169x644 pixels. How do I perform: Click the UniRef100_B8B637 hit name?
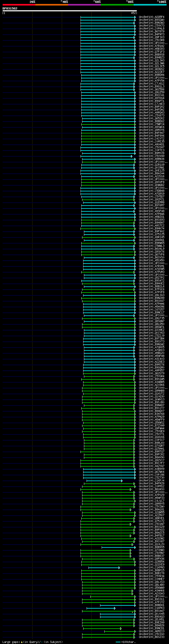(152, 556)
